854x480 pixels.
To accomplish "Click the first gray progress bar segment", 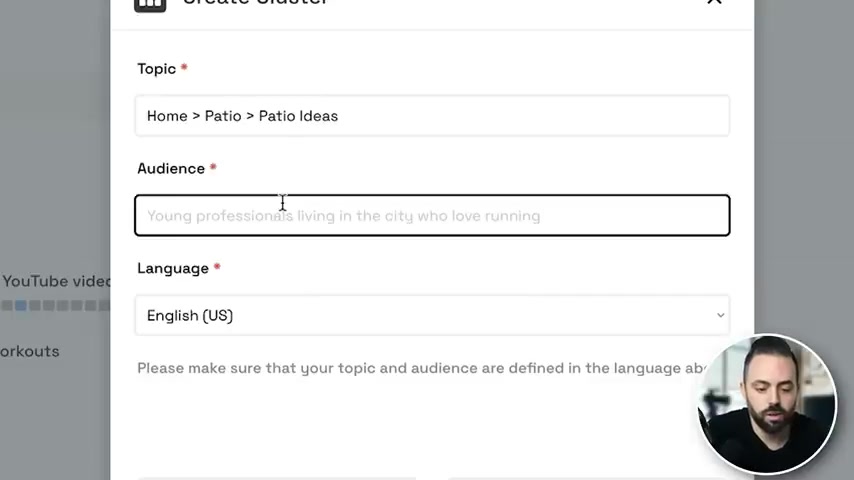I will [7, 306].
